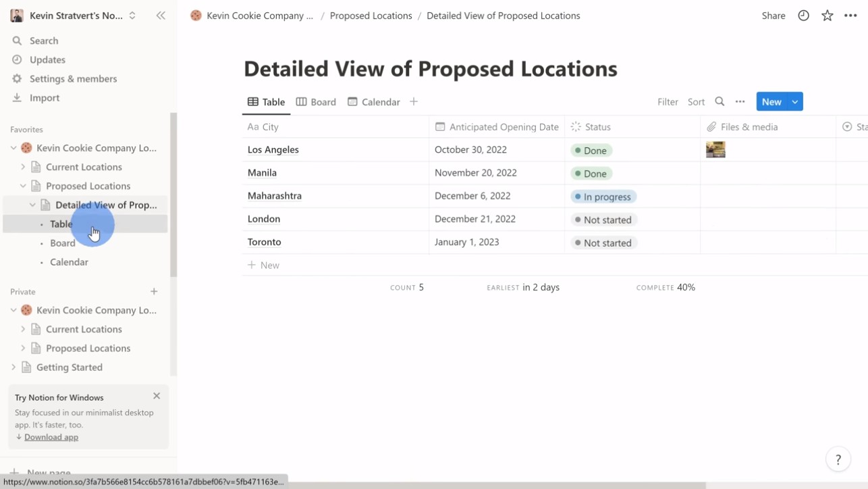The height and width of the screenshot is (489, 868).
Task: Open the London row
Action: pos(264,219)
